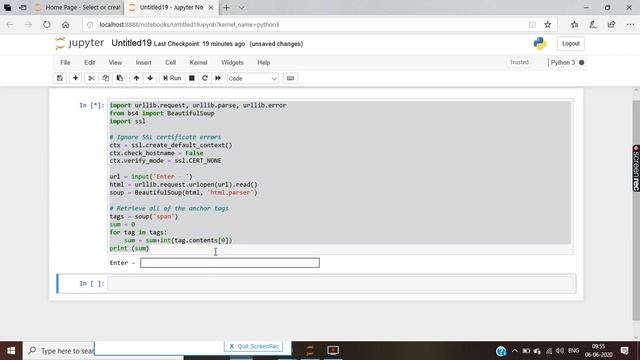The image size is (640, 360).
Task: Interrupt the kernel with stop icon
Action: (x=191, y=78)
